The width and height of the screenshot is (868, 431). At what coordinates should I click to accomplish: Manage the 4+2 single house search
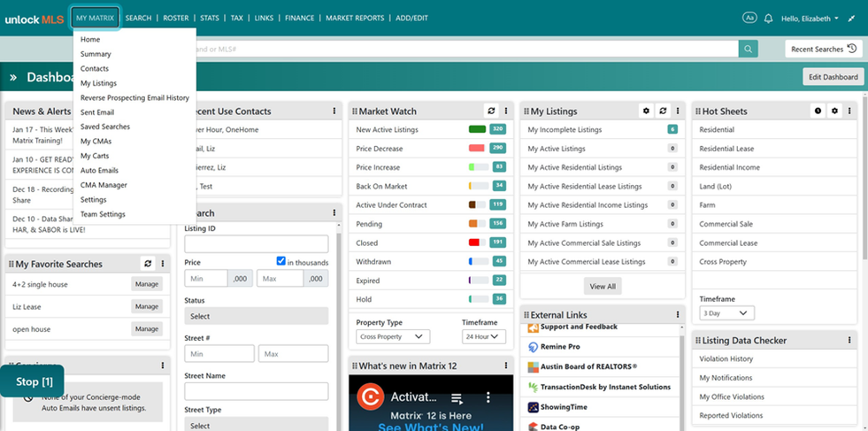coord(147,284)
